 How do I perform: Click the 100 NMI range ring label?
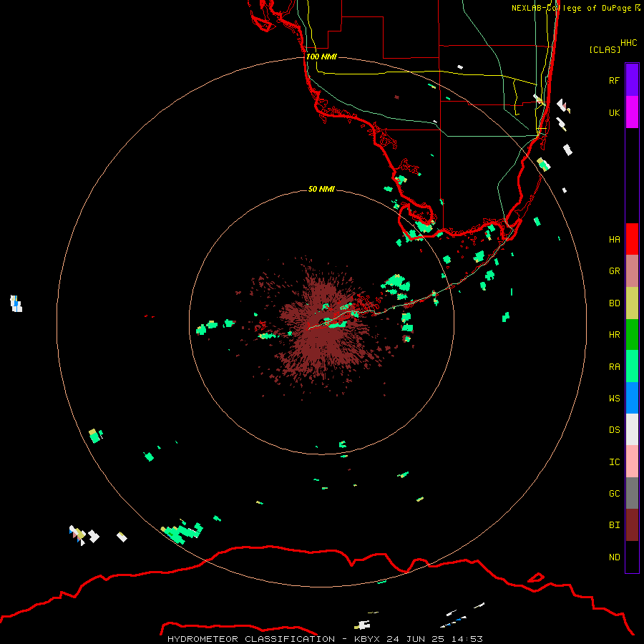(321, 57)
